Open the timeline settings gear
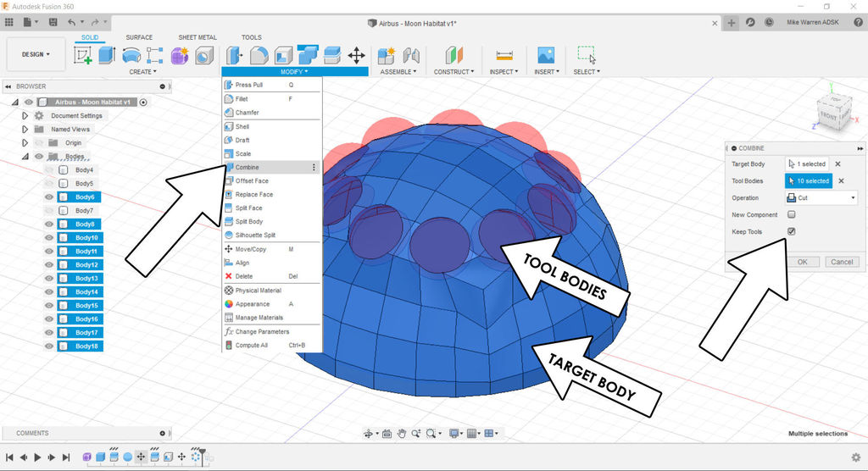 (x=856, y=457)
